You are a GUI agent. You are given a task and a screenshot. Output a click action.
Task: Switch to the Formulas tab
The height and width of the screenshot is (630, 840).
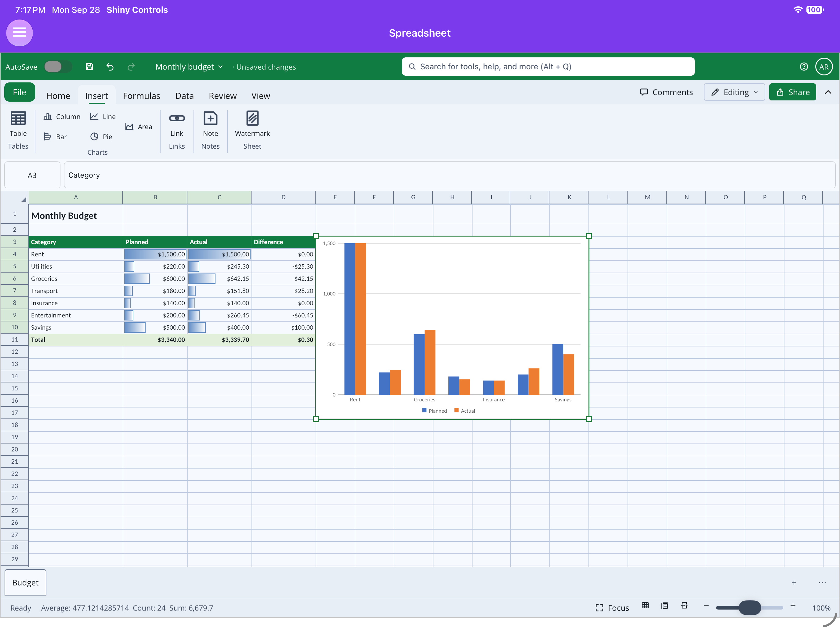tap(142, 96)
